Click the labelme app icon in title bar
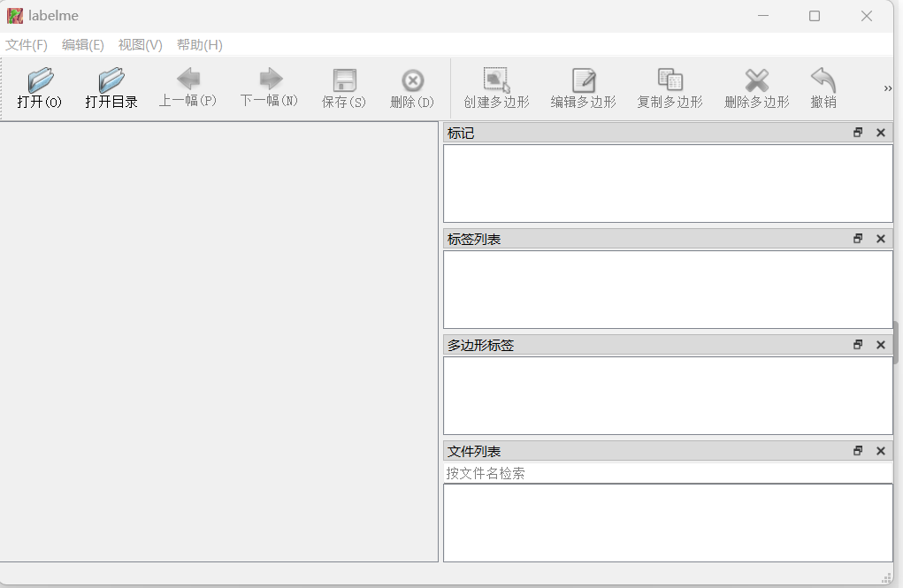The height and width of the screenshot is (588, 903). [15, 16]
